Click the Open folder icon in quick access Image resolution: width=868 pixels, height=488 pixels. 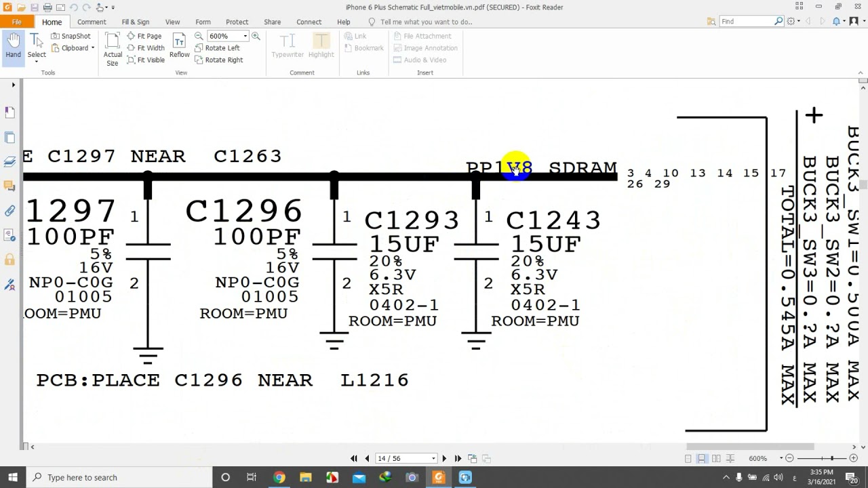pos(21,7)
